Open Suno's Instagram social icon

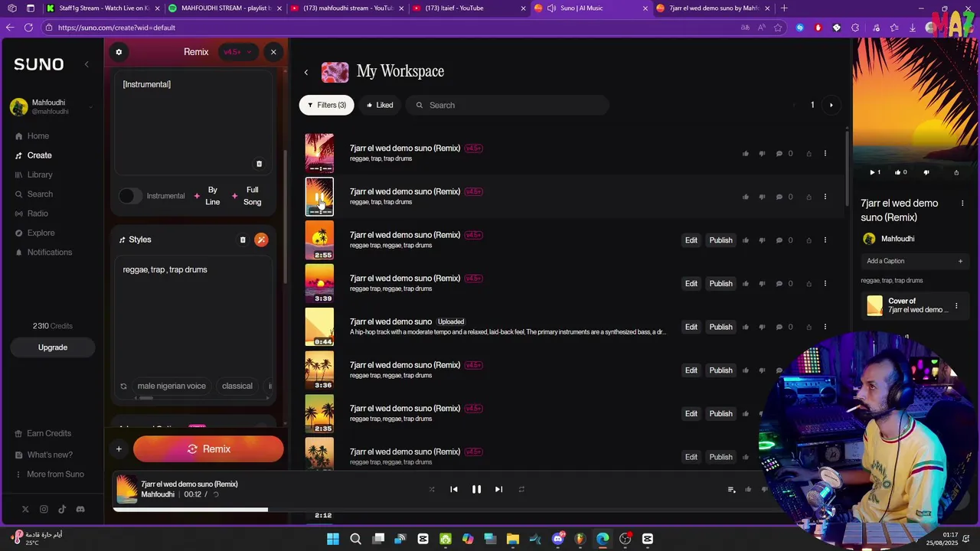(44, 509)
